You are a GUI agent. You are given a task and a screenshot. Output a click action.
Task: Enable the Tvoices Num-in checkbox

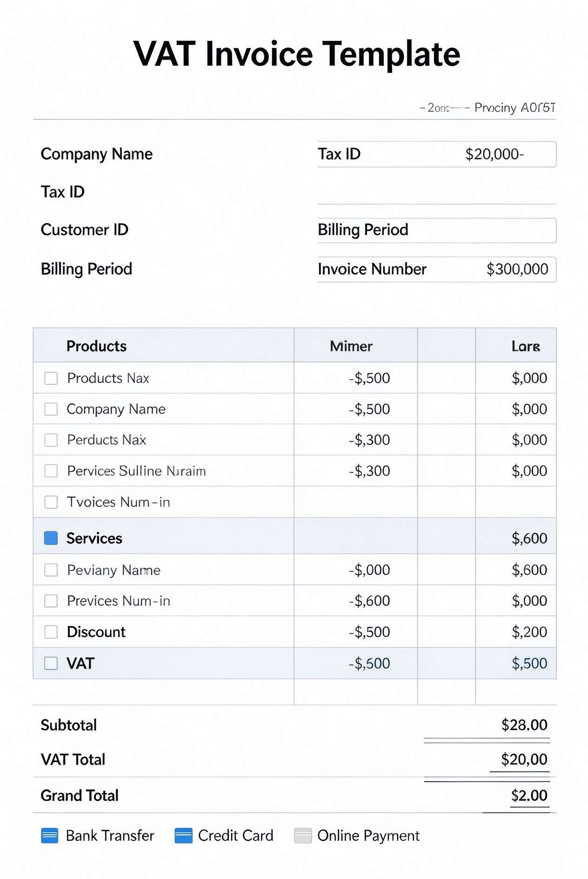(x=51, y=502)
